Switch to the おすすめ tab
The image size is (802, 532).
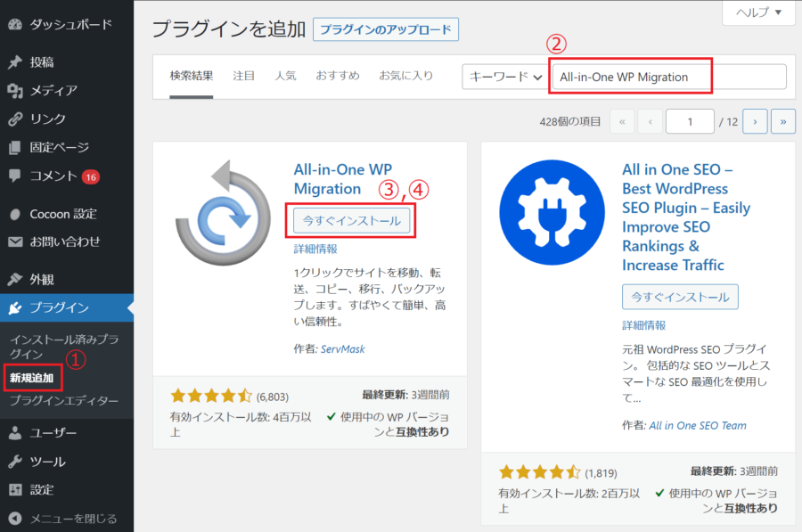point(338,77)
